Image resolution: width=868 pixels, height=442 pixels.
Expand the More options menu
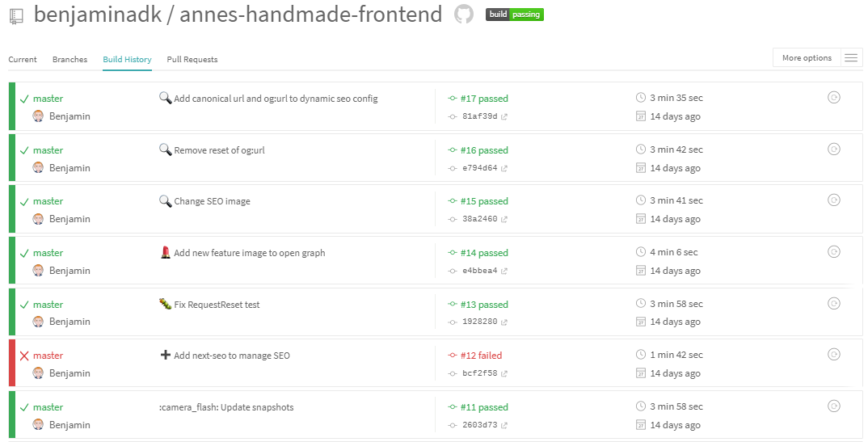(x=807, y=57)
